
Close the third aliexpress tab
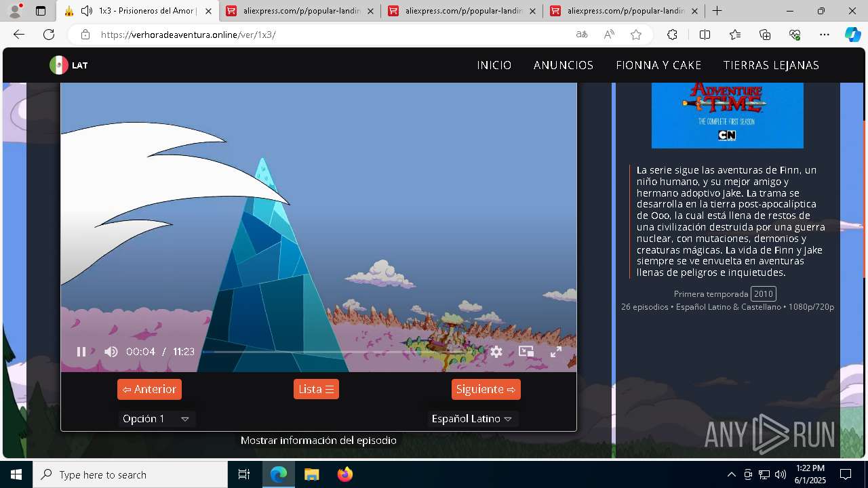[x=532, y=11]
